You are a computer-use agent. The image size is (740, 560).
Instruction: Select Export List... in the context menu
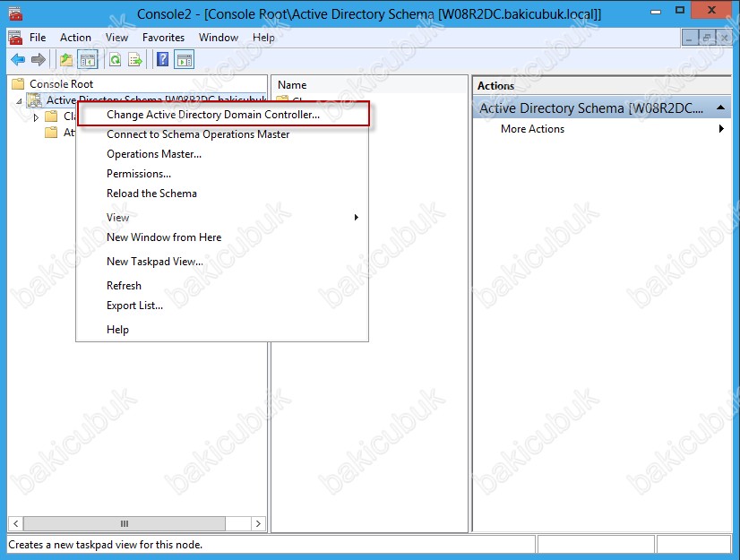pos(222,306)
